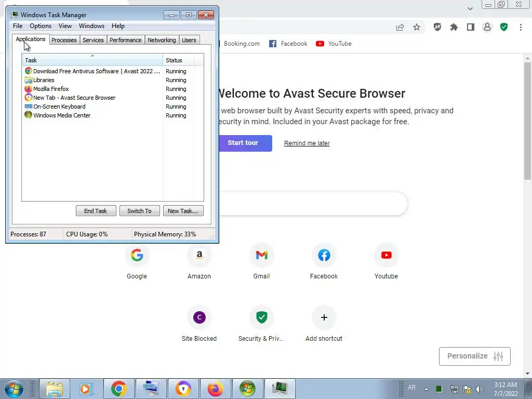Click the green Avast security shield icon
This screenshot has height=399, width=532.
click(x=504, y=27)
